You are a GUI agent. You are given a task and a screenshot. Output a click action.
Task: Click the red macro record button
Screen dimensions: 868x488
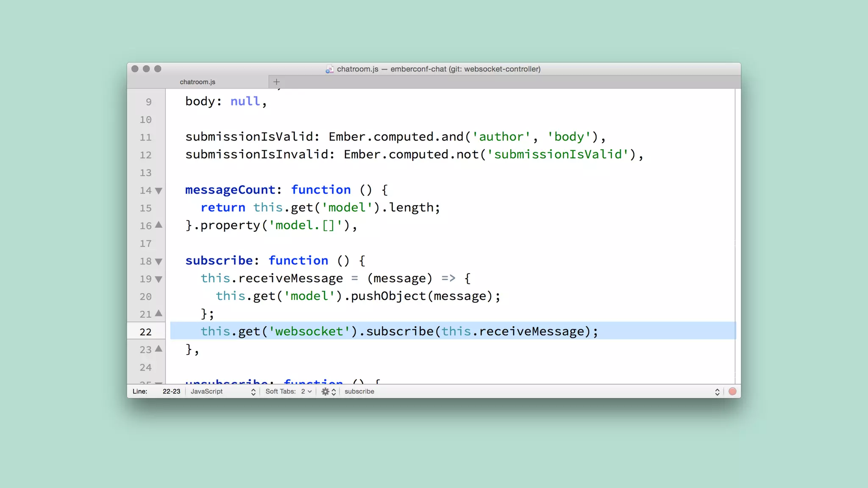(732, 391)
